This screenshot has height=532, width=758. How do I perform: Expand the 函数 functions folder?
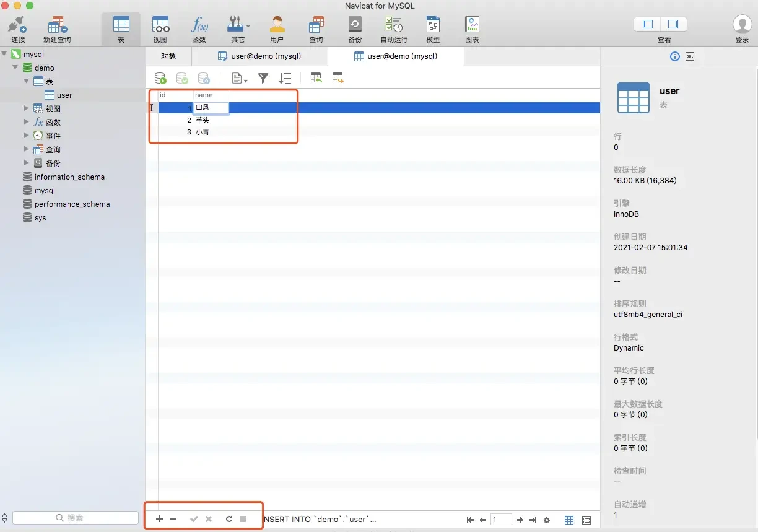tap(26, 122)
